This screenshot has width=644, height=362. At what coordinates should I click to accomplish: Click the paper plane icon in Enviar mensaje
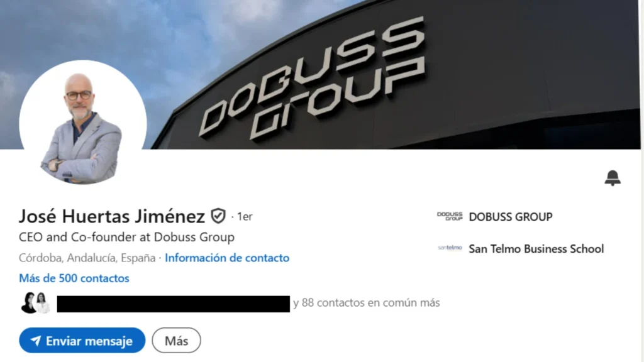pyautogui.click(x=36, y=341)
